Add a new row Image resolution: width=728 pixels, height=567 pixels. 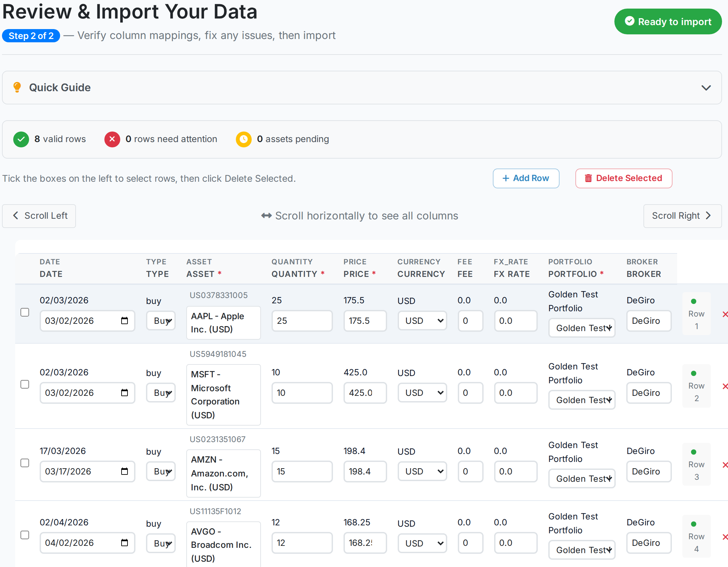tap(526, 178)
